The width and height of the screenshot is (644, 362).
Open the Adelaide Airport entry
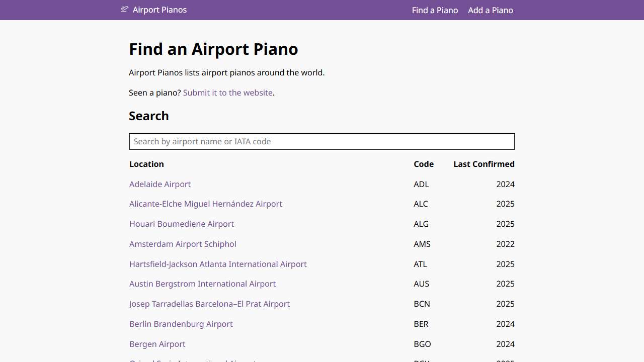coord(160,184)
